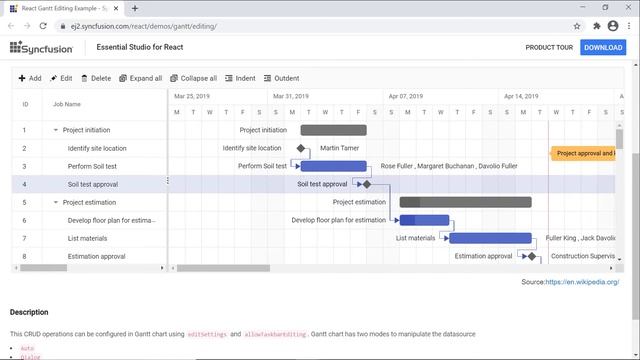Click the allowTaskbarEditing code text

tap(275, 334)
